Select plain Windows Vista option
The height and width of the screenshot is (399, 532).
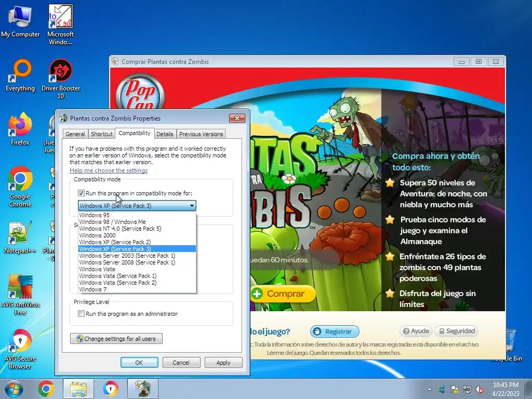pos(137,269)
